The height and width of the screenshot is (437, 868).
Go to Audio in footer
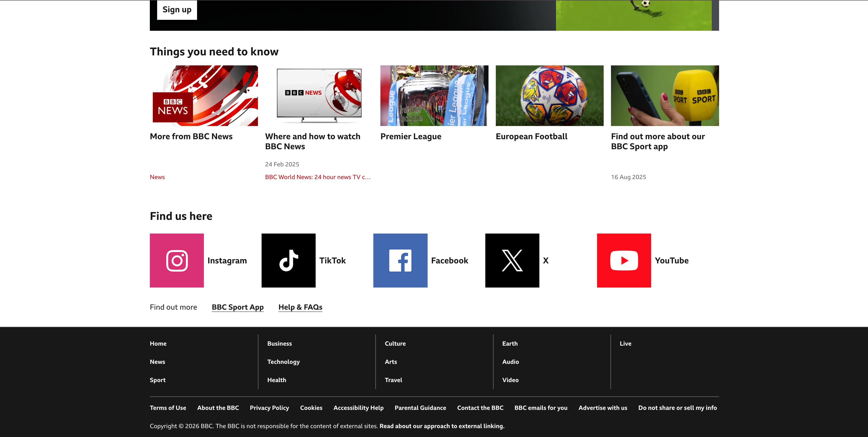(x=510, y=362)
